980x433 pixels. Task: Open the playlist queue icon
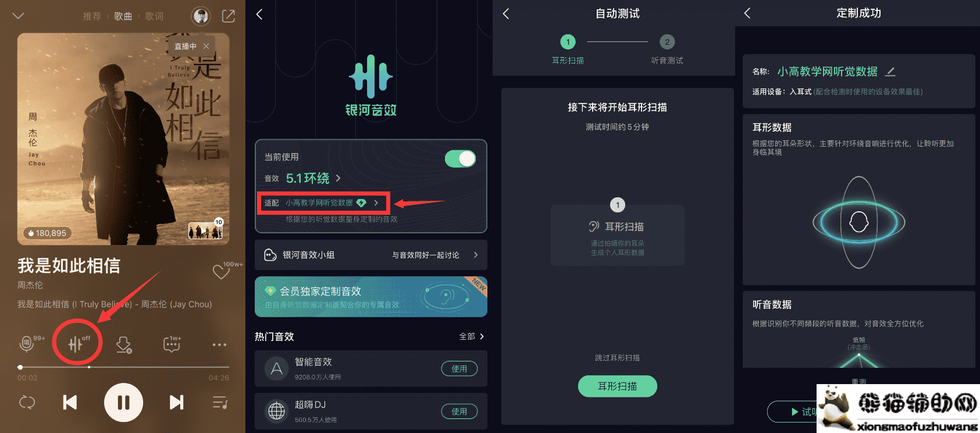[220, 402]
